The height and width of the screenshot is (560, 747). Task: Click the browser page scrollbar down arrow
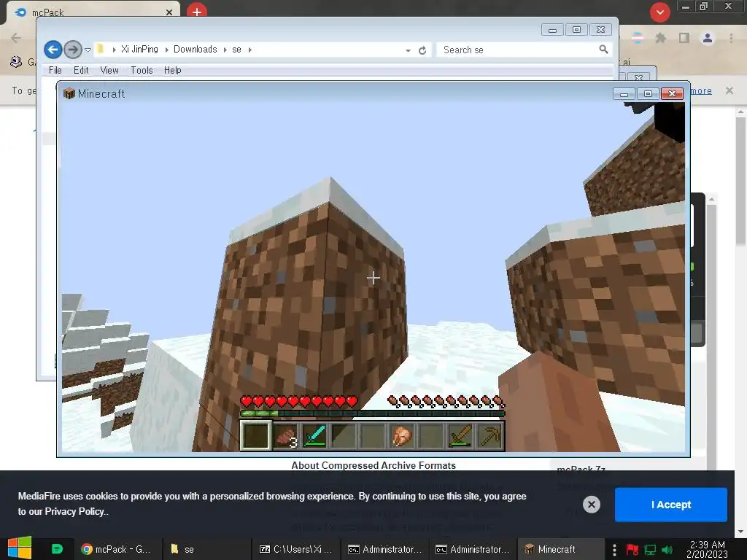coord(740,532)
